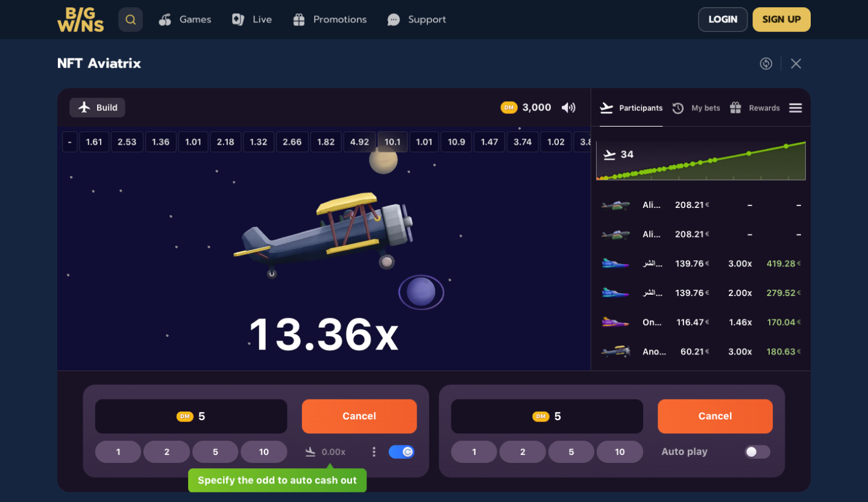Mute game sound with speaker icon
The width and height of the screenshot is (868, 502).
(568, 107)
